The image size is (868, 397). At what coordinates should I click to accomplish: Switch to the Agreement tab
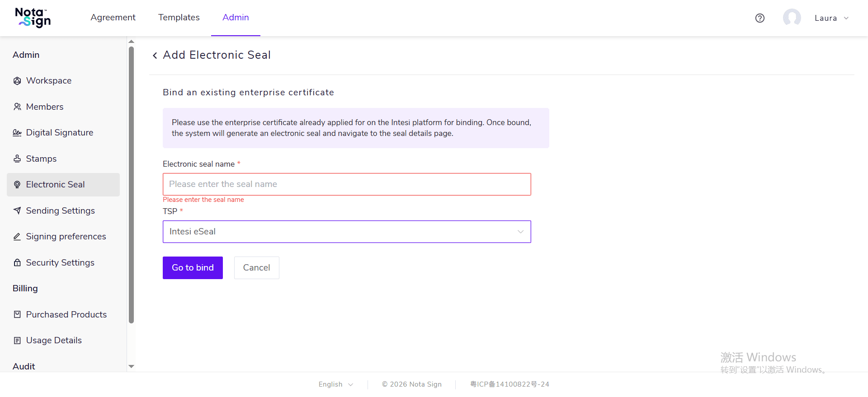click(x=113, y=17)
